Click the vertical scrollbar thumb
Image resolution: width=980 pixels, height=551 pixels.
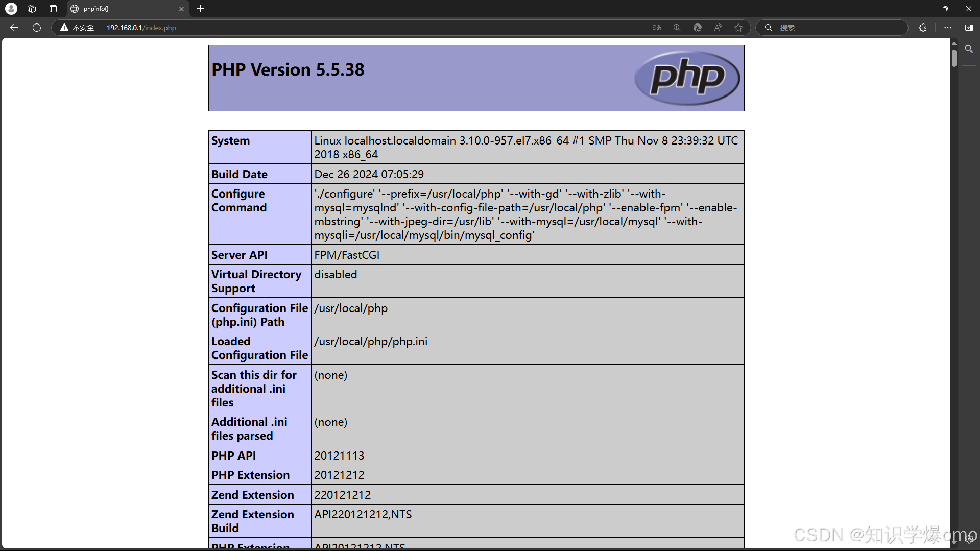coord(954,57)
